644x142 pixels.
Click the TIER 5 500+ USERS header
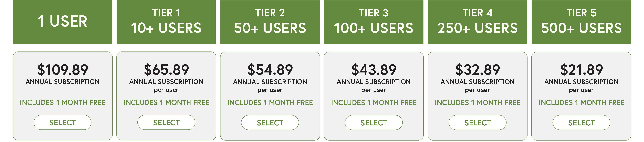581,22
